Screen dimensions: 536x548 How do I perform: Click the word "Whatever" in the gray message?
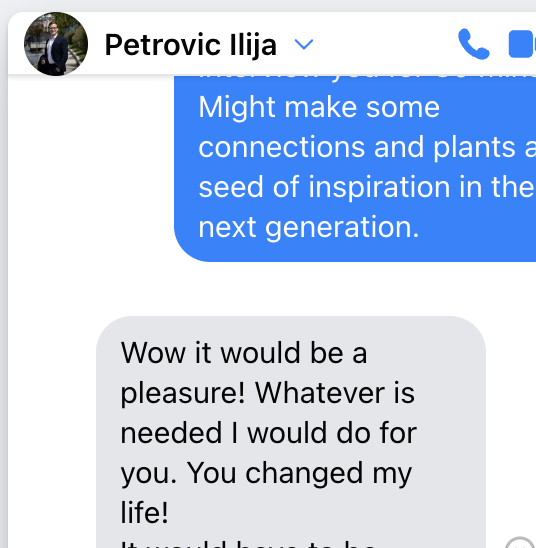point(320,393)
